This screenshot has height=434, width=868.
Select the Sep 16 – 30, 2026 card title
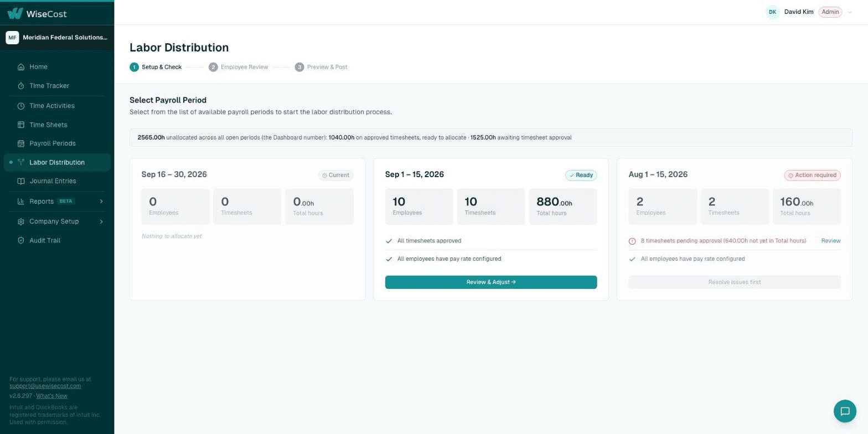pos(174,174)
